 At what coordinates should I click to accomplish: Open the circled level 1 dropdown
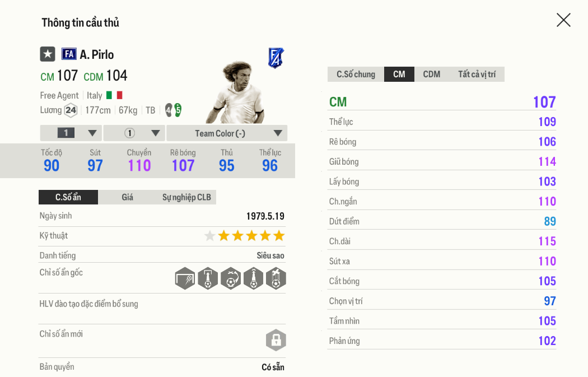[x=134, y=133]
